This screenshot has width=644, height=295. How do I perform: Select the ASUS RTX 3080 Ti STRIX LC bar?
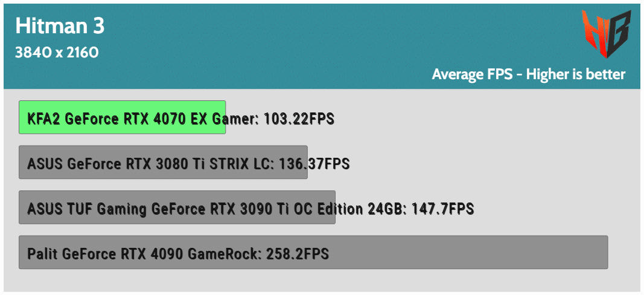163,162
